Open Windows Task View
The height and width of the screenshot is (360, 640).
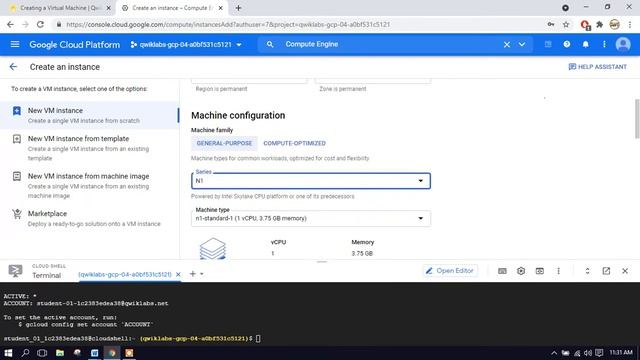click(x=42, y=353)
